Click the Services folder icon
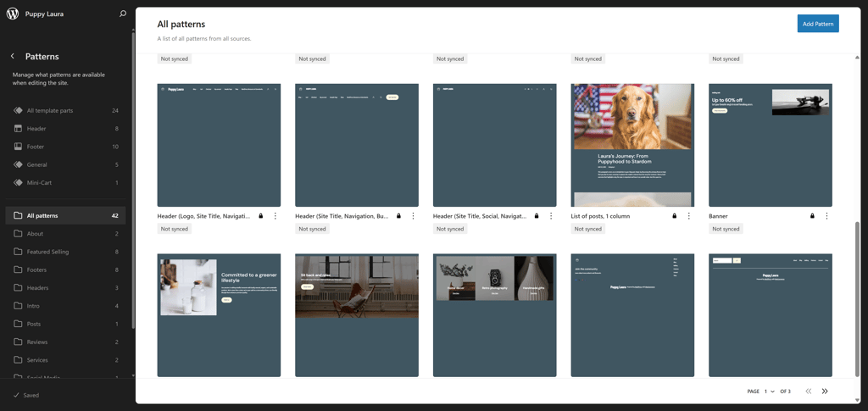The image size is (868, 411). (18, 360)
